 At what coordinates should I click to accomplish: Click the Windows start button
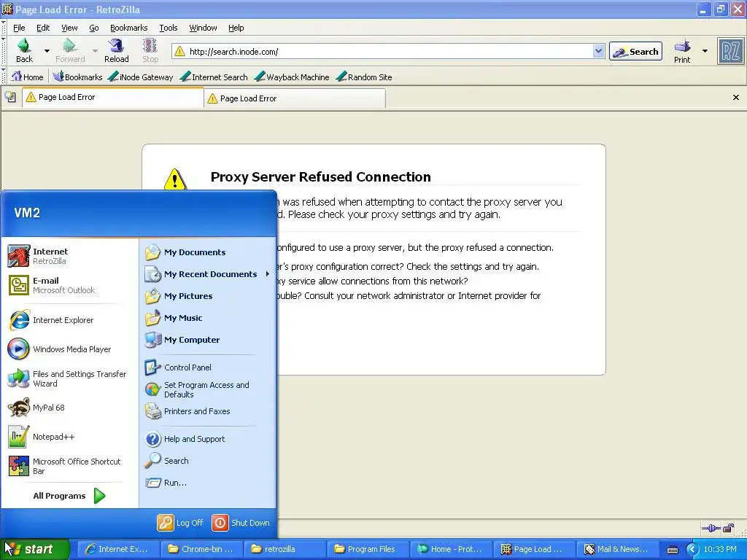[35, 549]
